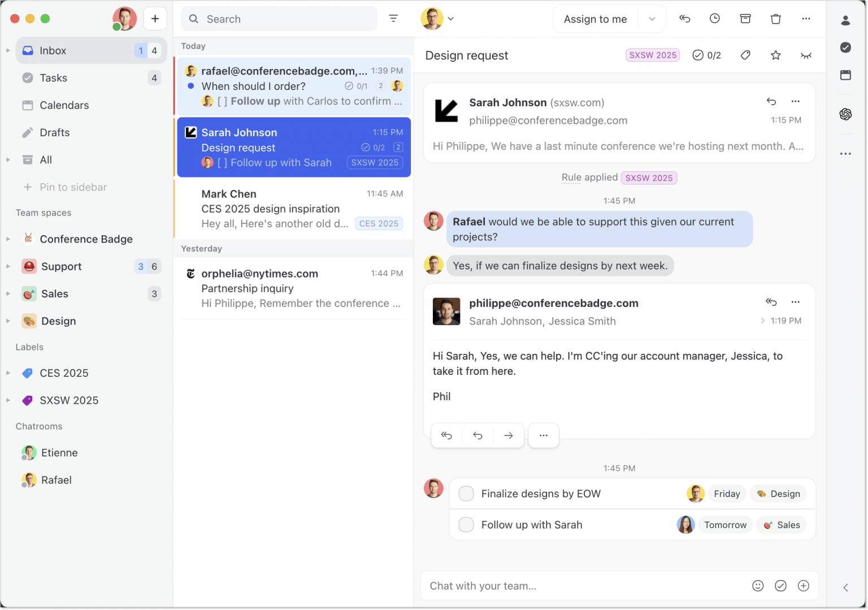Click the single reply button below Philippe's message
Viewport: 868px width, 610px height.
coord(478,435)
